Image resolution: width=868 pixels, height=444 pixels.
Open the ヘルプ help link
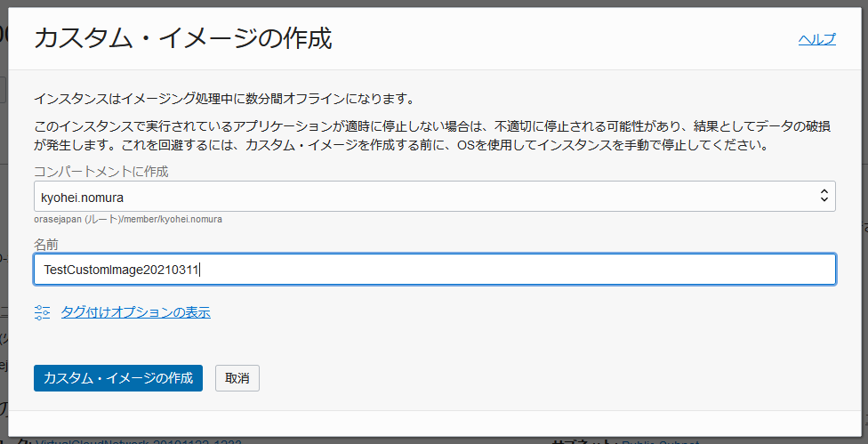(816, 39)
